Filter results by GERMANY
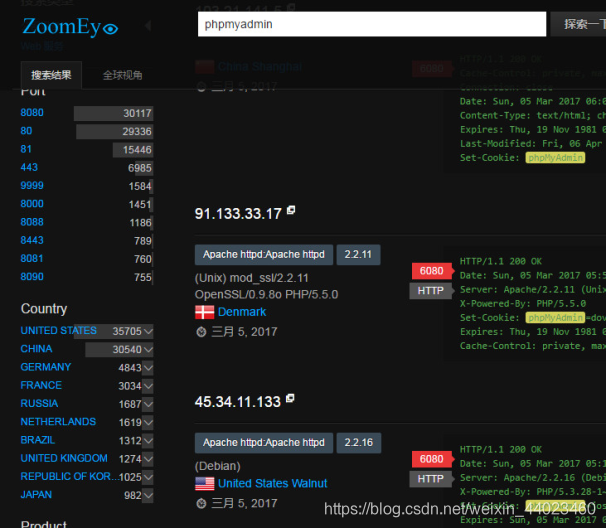This screenshot has height=528, width=606. click(x=46, y=367)
